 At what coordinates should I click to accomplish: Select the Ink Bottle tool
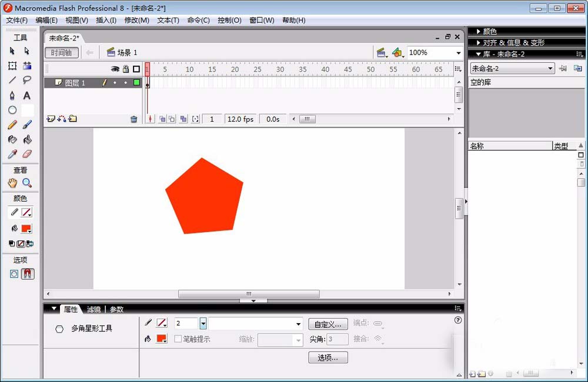point(12,139)
